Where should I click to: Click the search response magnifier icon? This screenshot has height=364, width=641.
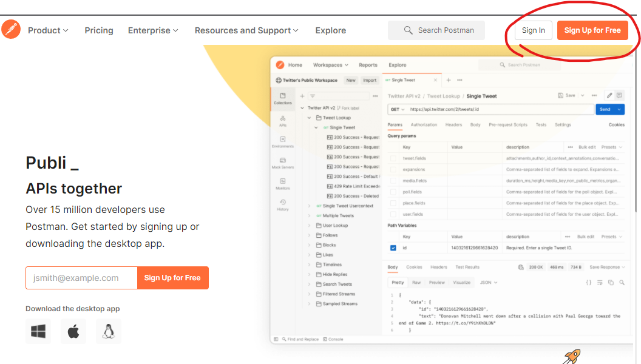coord(622,282)
